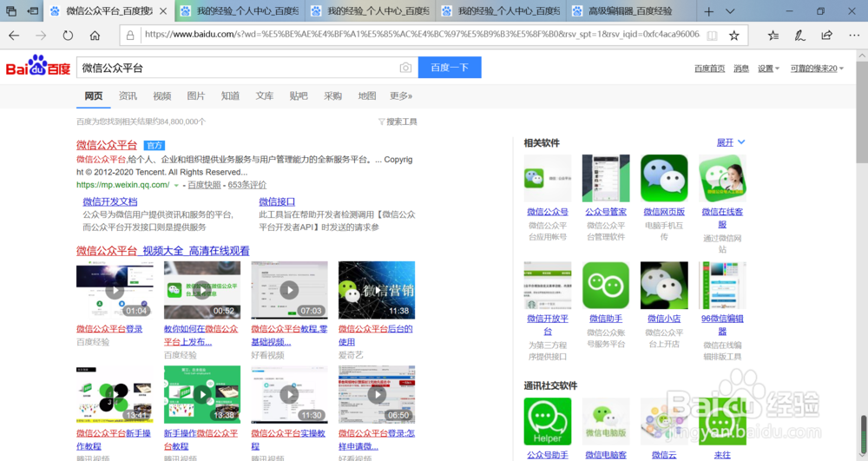The width and height of the screenshot is (868, 461).
Task: Switch to 视频 search tab
Action: [x=162, y=95]
